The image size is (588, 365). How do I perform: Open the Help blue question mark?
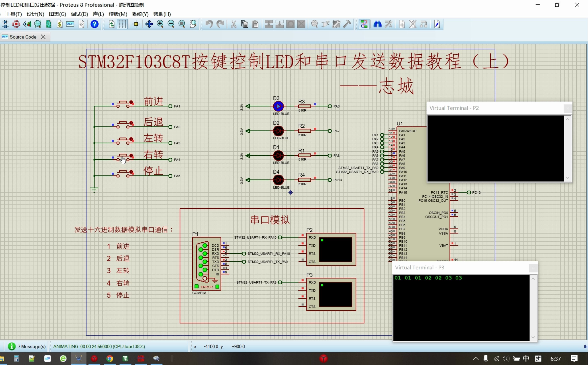(x=94, y=24)
